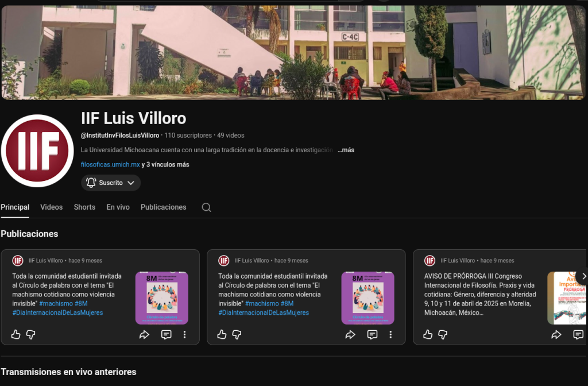Like the first publication post
Viewport: 588px width, 386px height.
click(x=16, y=334)
